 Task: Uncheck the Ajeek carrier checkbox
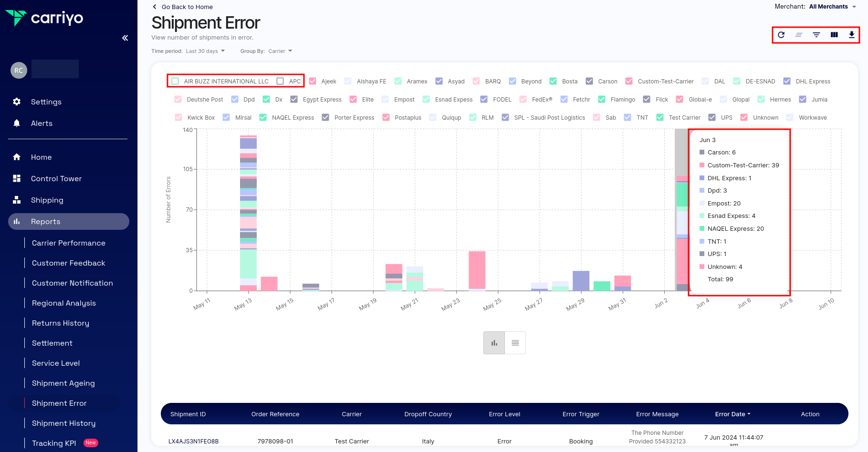coord(313,81)
